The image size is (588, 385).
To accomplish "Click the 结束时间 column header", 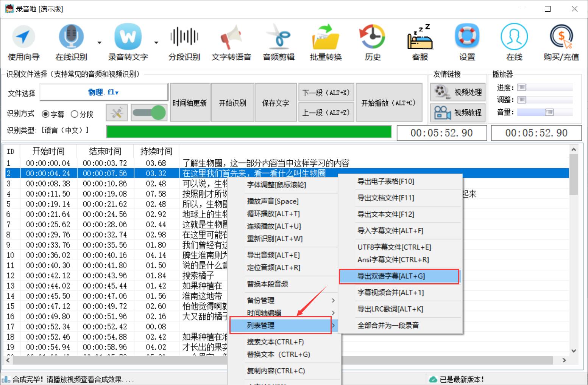I will point(105,151).
